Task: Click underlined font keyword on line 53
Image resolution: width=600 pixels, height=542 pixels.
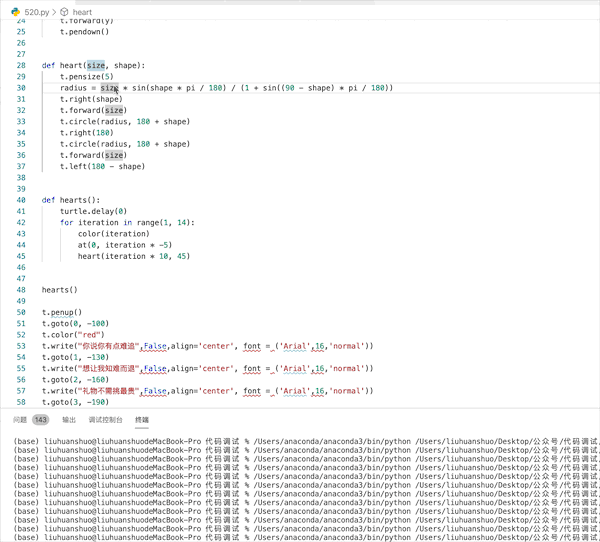Action: click(x=252, y=346)
